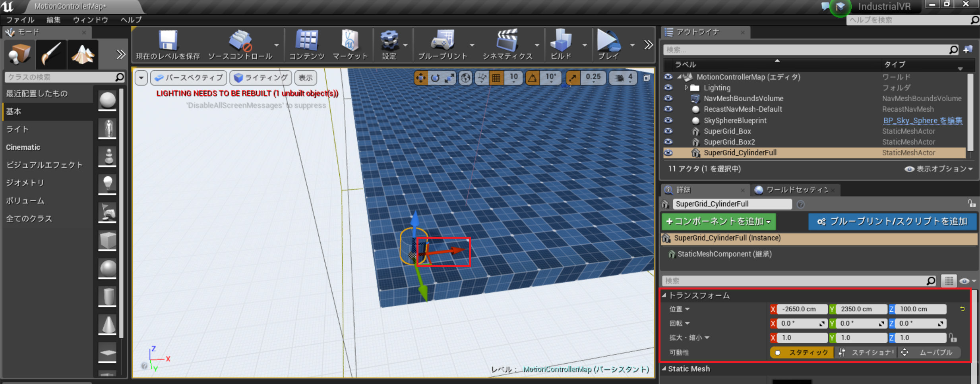Viewport: 980px width, 384px height.
Task: Maximize or restore the viewport
Action: click(x=647, y=78)
